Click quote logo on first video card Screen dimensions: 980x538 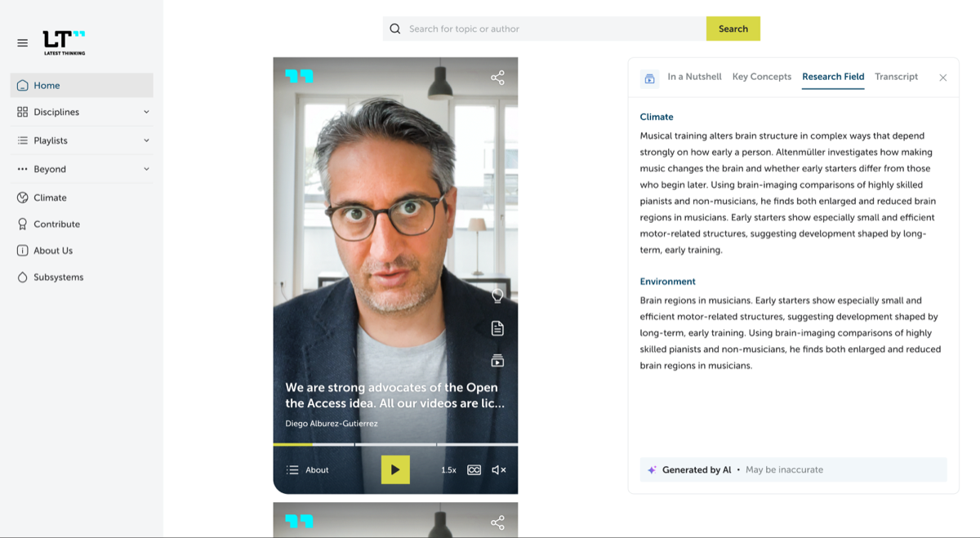tap(299, 76)
